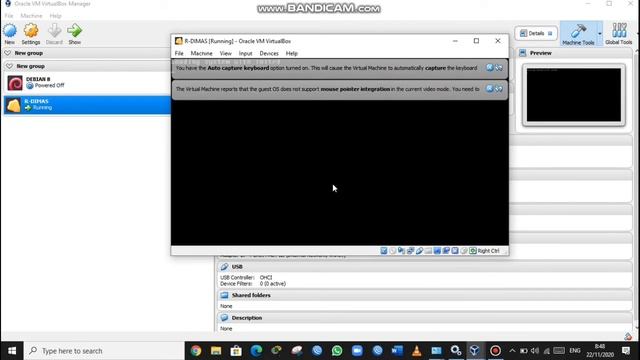Click USB indicator in VM status bar

419,251
